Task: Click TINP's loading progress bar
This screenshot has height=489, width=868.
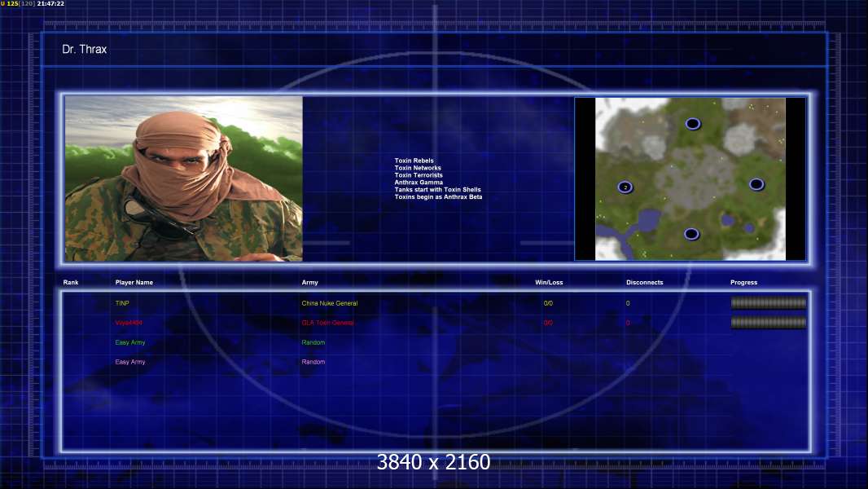Action: [x=769, y=303]
